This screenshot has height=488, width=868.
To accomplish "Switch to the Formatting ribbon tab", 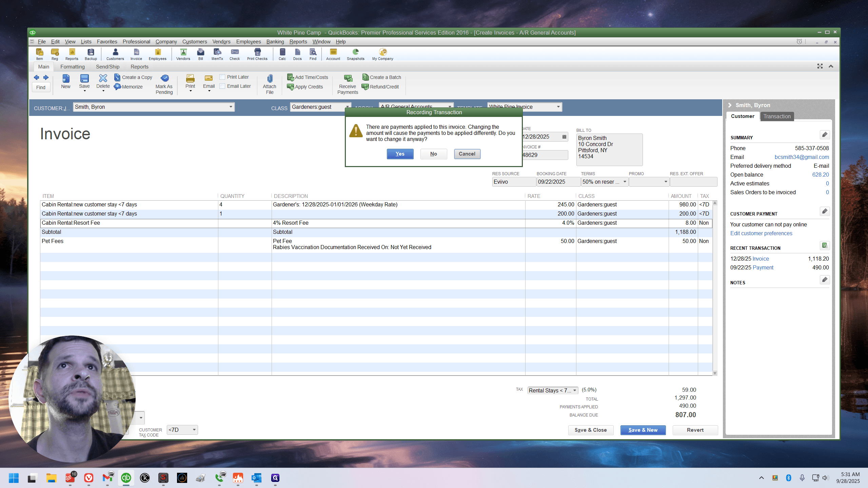I will tap(73, 67).
